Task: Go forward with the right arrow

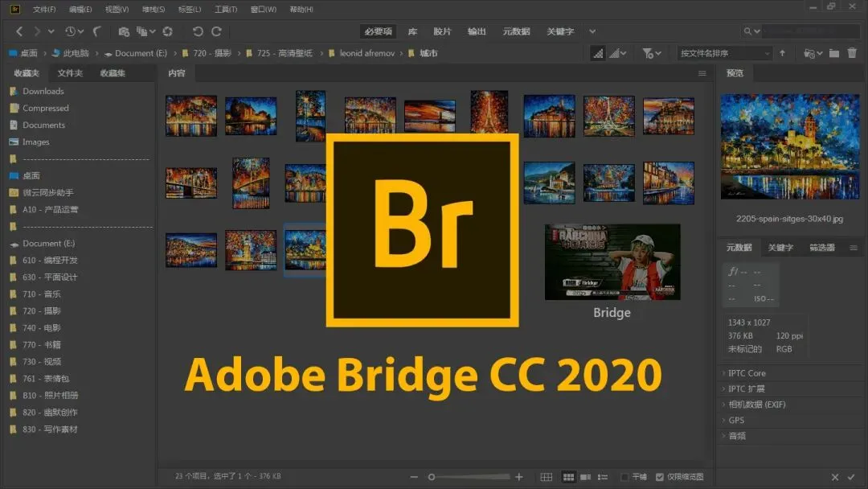Action: pyautogui.click(x=36, y=31)
